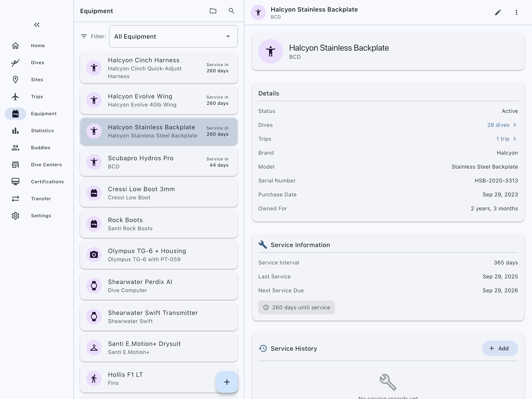Click the Buddies people icon
This screenshot has width=532, height=399.
(15, 148)
